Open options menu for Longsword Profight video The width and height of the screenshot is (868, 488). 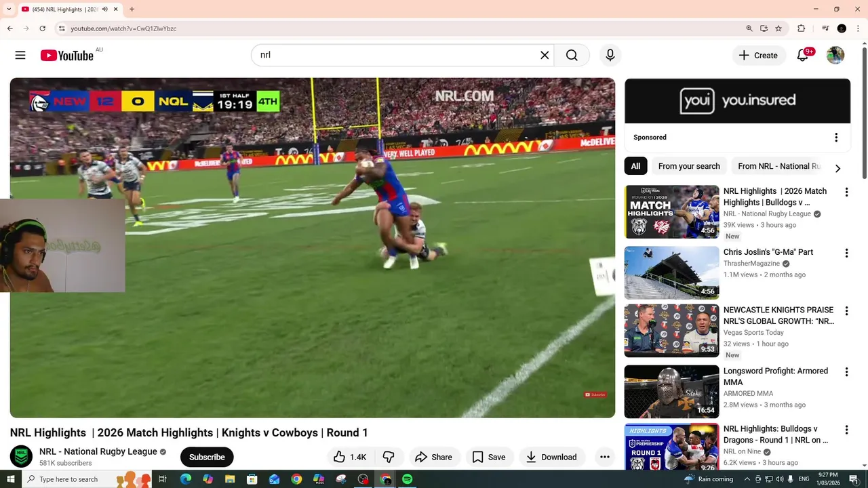[x=846, y=372]
